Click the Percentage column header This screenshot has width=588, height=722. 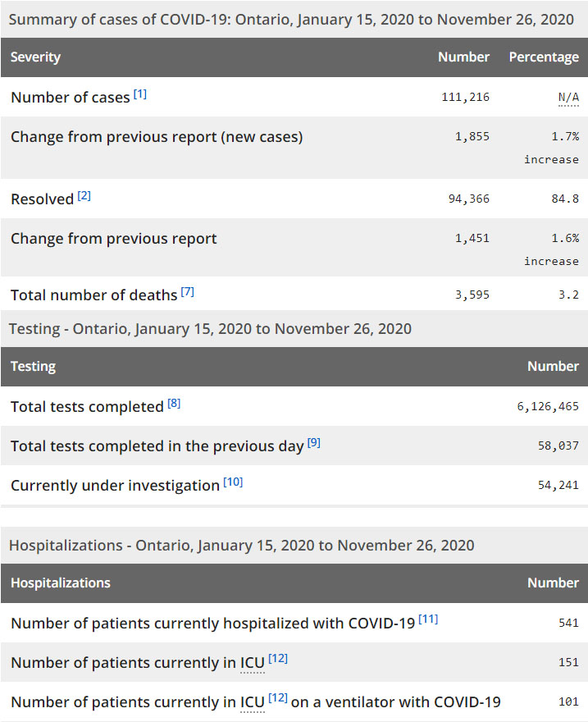pos(544,57)
